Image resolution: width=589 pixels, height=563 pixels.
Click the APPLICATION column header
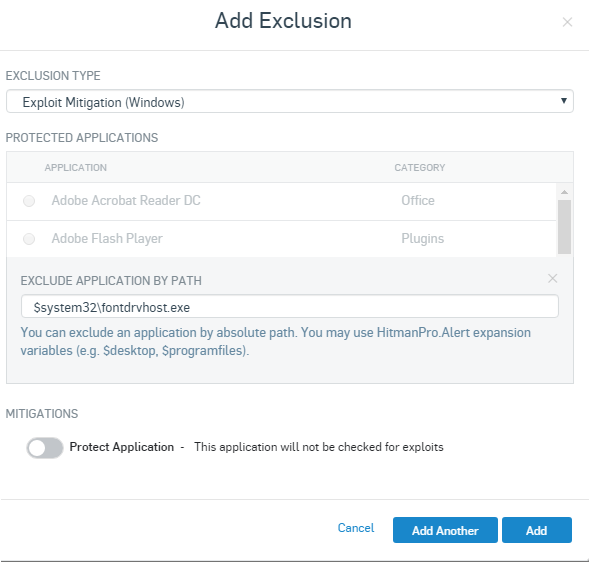coord(76,168)
